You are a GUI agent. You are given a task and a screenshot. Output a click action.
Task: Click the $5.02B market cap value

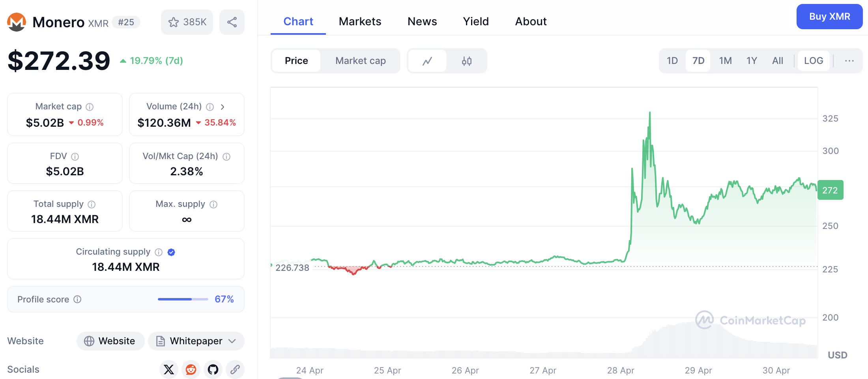tap(45, 123)
